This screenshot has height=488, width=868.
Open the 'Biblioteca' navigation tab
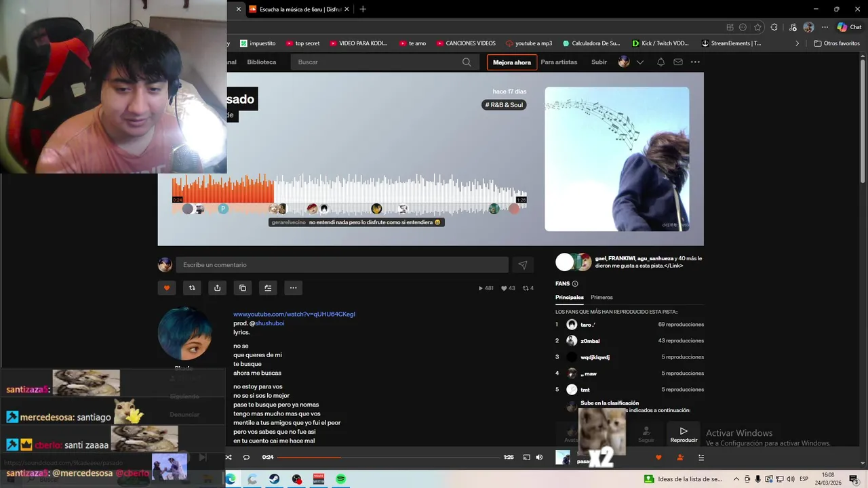pyautogui.click(x=262, y=62)
